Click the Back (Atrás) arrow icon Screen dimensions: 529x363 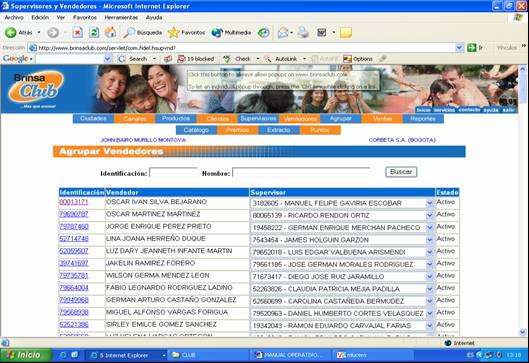pyautogui.click(x=10, y=32)
